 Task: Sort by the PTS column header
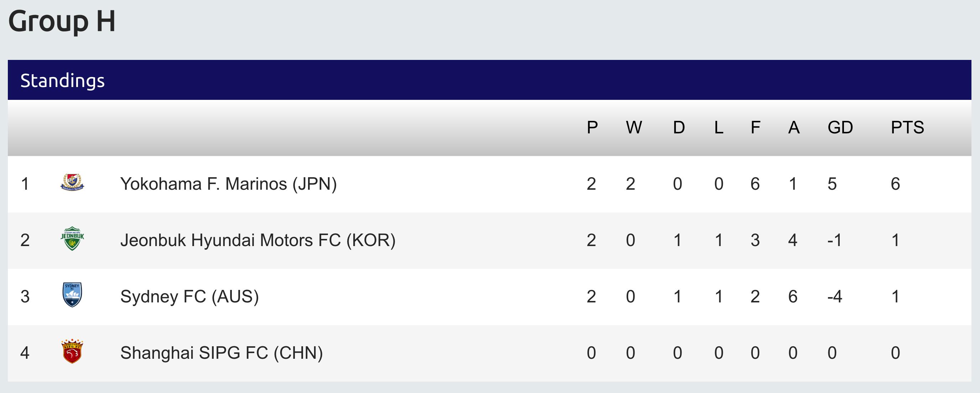point(907,128)
